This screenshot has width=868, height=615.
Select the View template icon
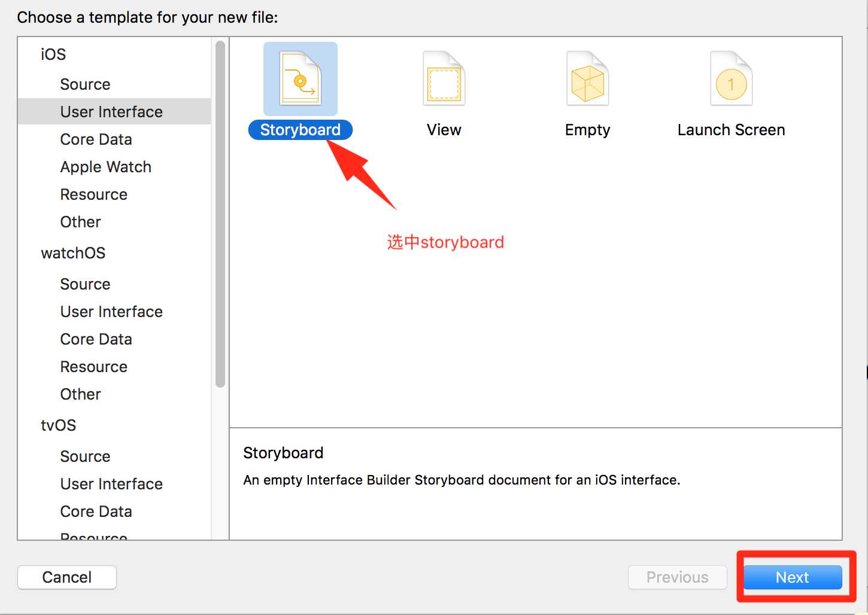(x=444, y=79)
